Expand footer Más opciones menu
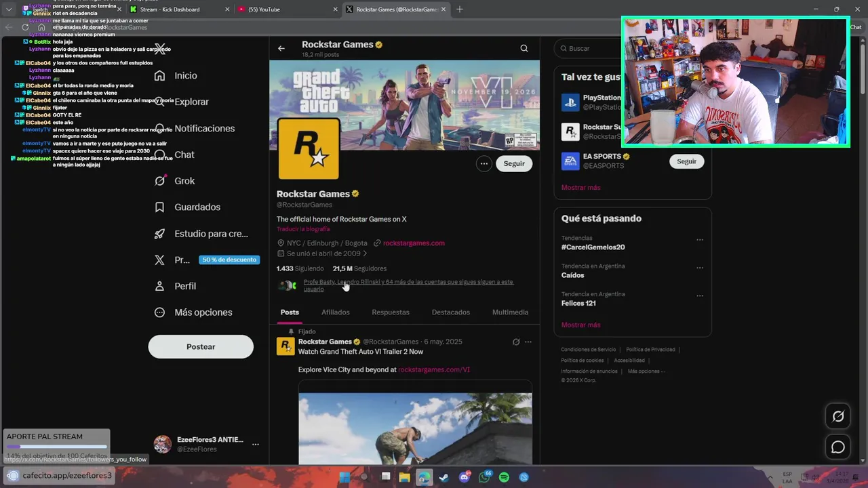 click(x=646, y=371)
